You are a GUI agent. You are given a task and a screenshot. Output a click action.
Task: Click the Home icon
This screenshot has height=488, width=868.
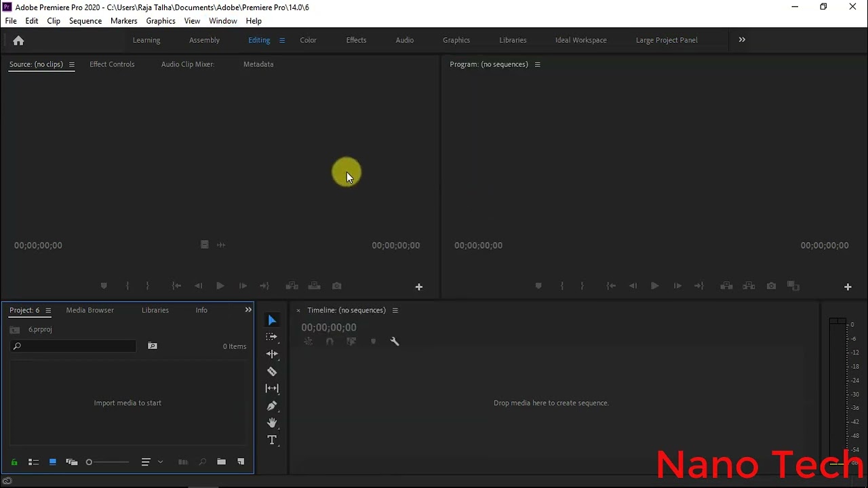point(18,41)
